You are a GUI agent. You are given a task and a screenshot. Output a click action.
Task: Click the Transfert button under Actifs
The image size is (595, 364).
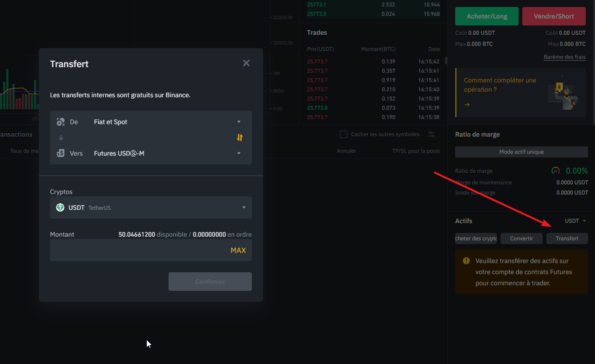(567, 238)
